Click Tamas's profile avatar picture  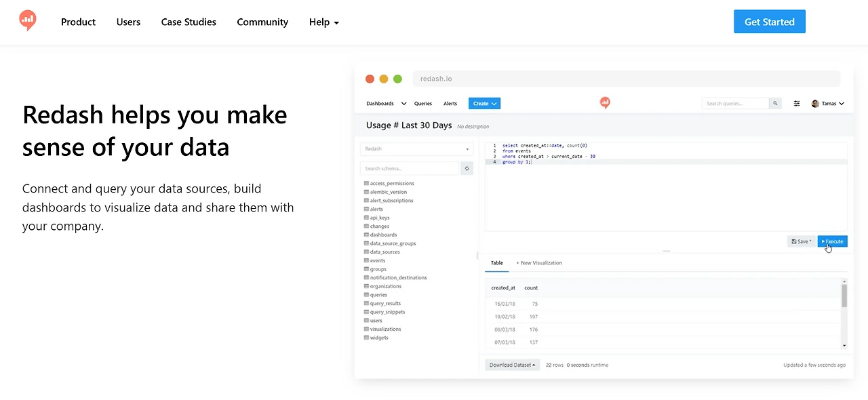point(815,104)
